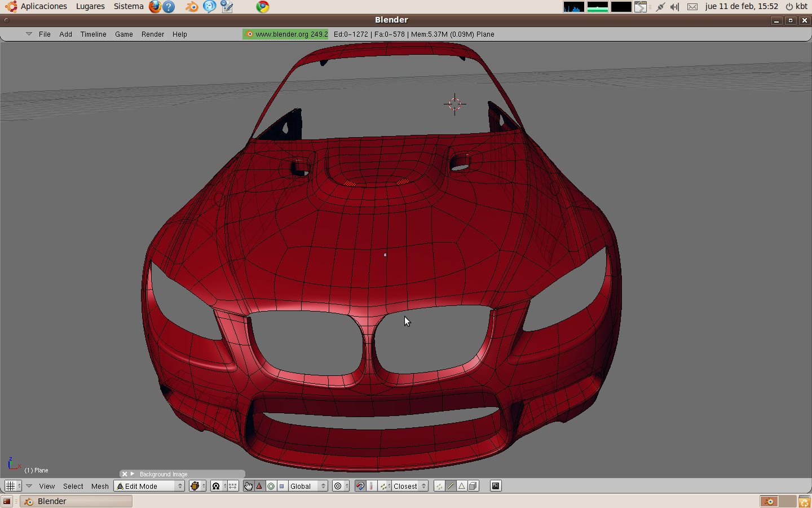
Task: Click the green memory monitor graph
Action: (x=598, y=7)
